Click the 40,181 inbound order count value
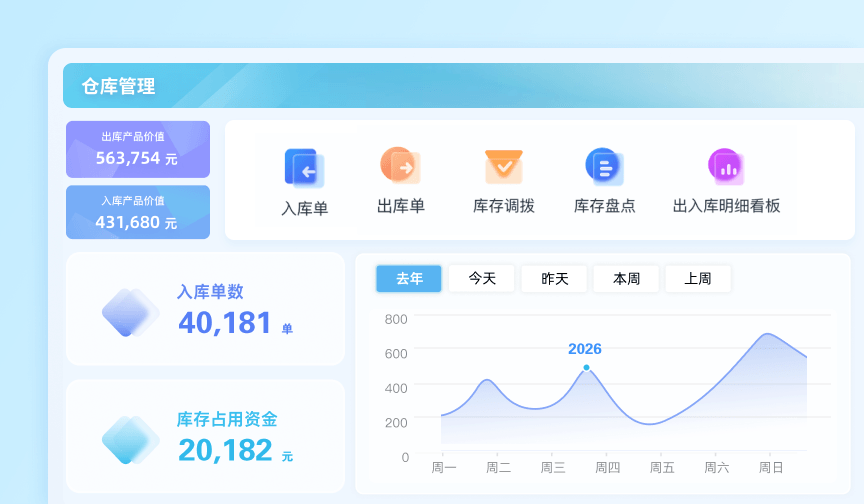 (225, 323)
